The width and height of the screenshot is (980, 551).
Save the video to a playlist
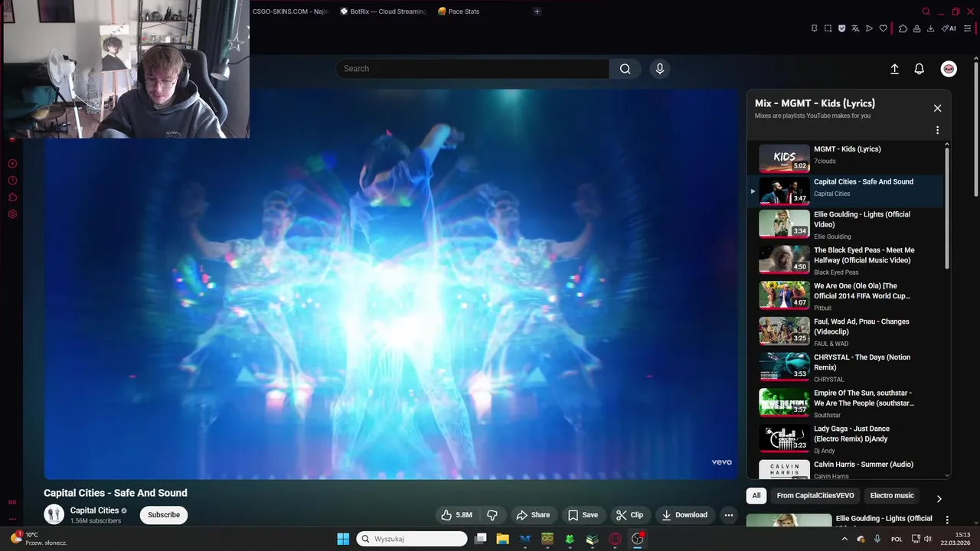(583, 515)
